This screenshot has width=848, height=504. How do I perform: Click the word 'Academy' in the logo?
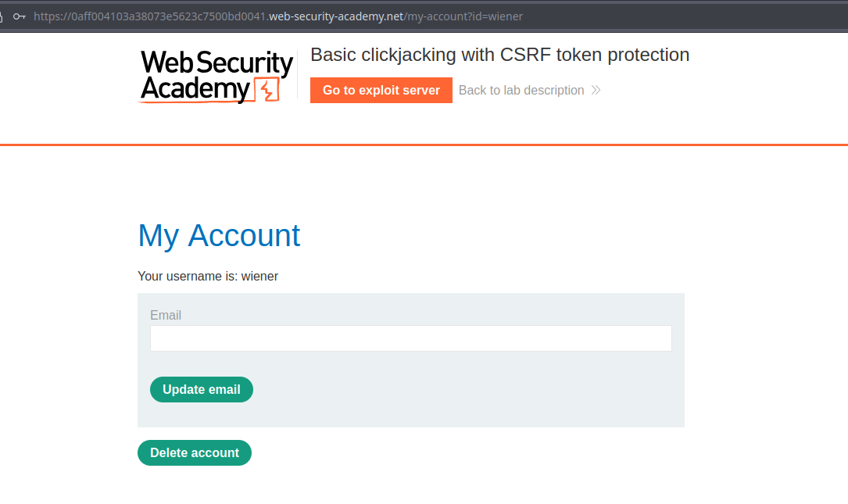tap(194, 90)
